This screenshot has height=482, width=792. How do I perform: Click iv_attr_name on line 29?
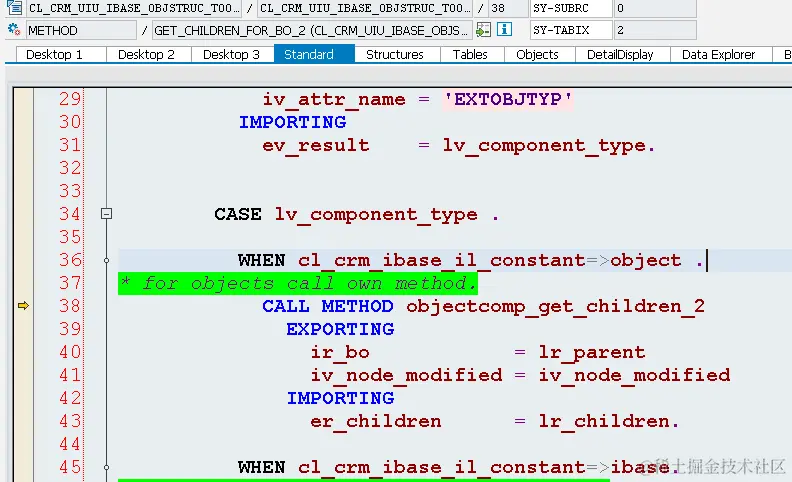(334, 100)
